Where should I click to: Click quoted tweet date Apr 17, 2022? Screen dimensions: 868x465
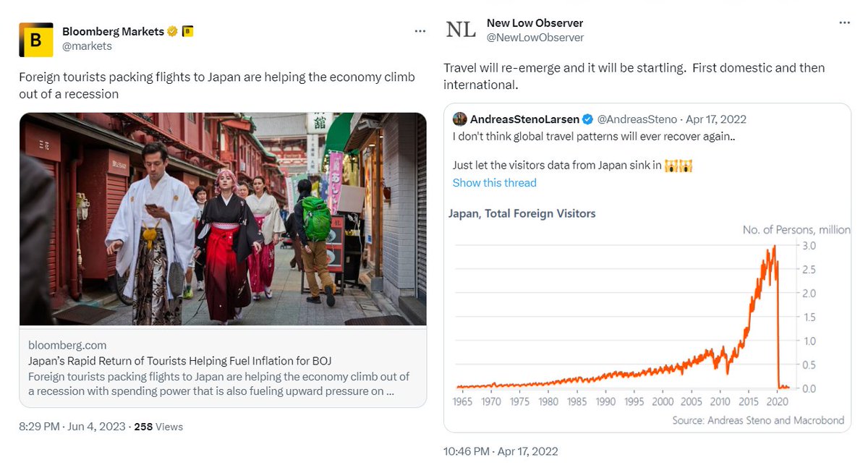[716, 119]
